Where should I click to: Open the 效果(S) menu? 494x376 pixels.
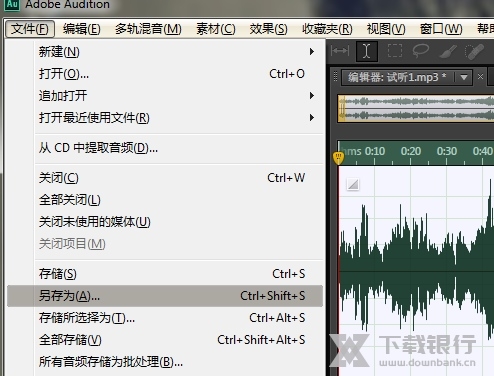[268, 29]
